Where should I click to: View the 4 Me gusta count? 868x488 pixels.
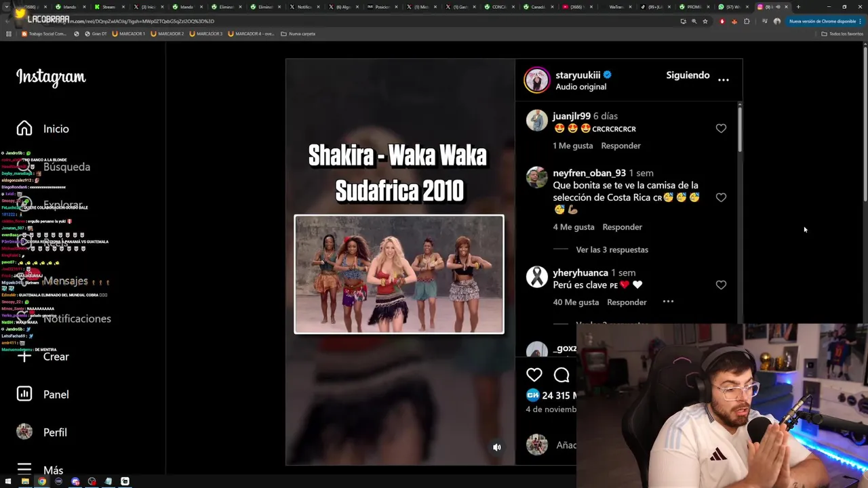(x=574, y=227)
